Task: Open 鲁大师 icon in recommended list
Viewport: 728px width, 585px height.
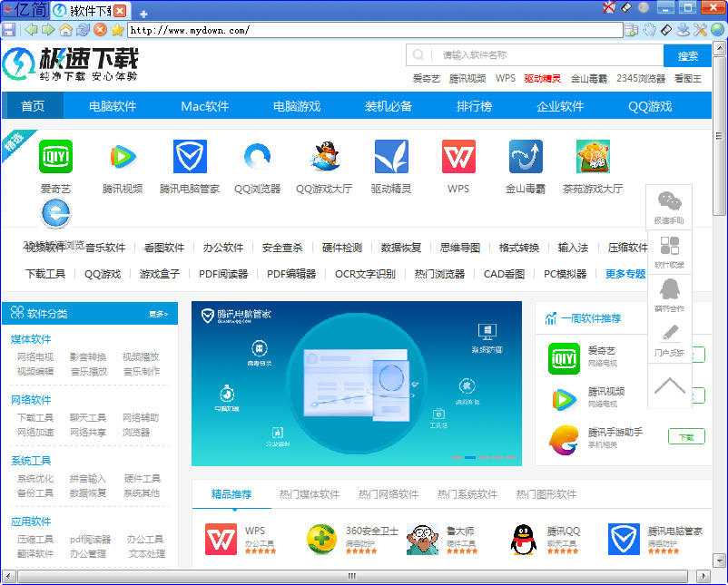Action: pyautogui.click(x=422, y=539)
